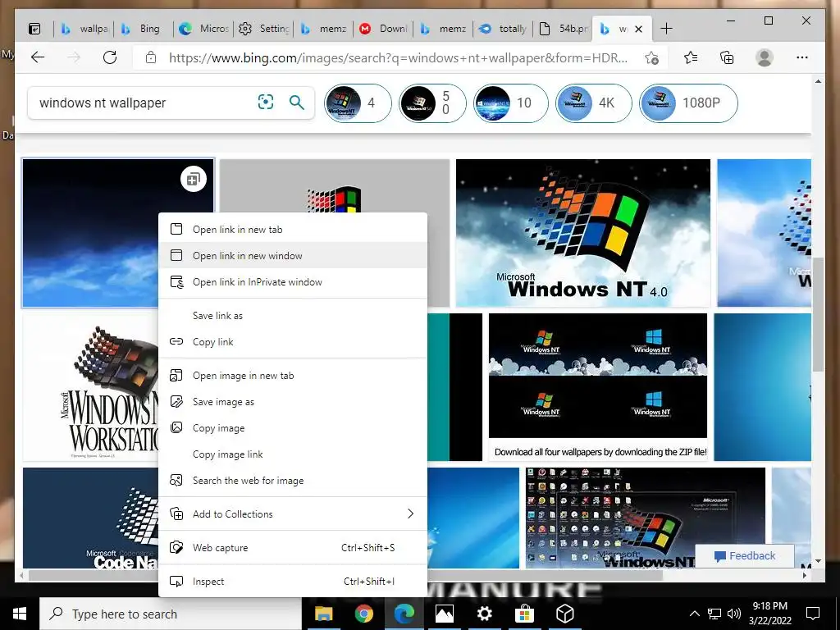The height and width of the screenshot is (630, 840).
Task: Open the 3D cube app on taskbar
Action: pyautogui.click(x=564, y=614)
